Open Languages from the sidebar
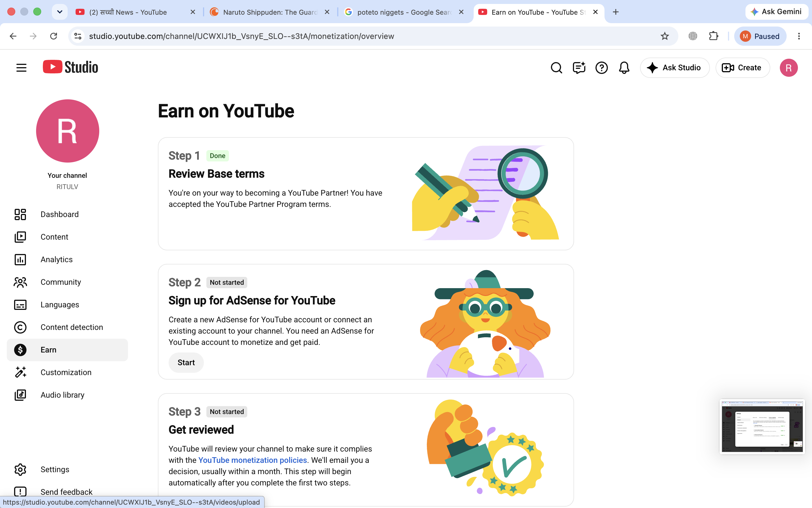This screenshot has width=812, height=508. (67, 305)
